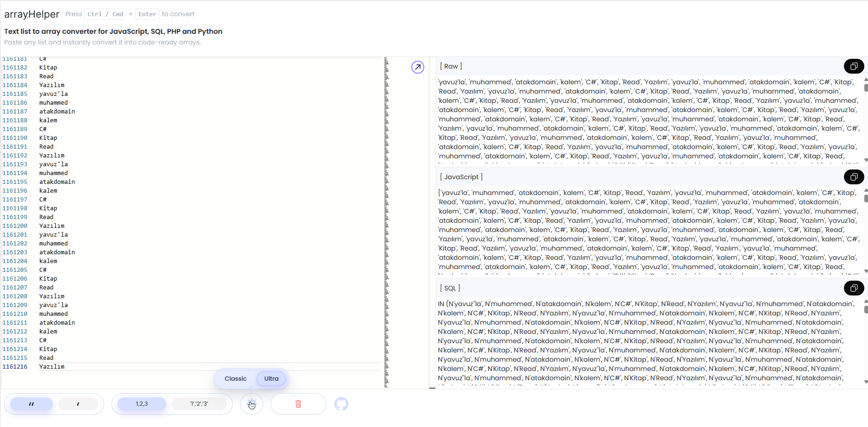Copy the Raw output to clipboard
The height and width of the screenshot is (427, 868).
tap(854, 66)
